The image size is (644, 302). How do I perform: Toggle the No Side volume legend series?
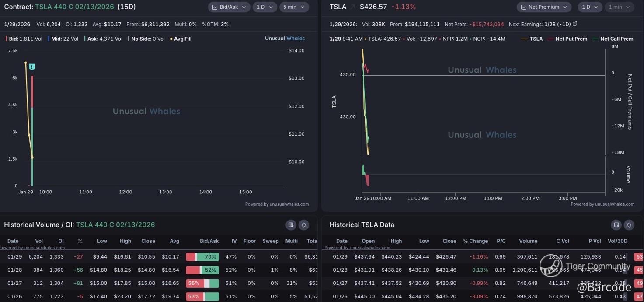[x=146, y=39]
